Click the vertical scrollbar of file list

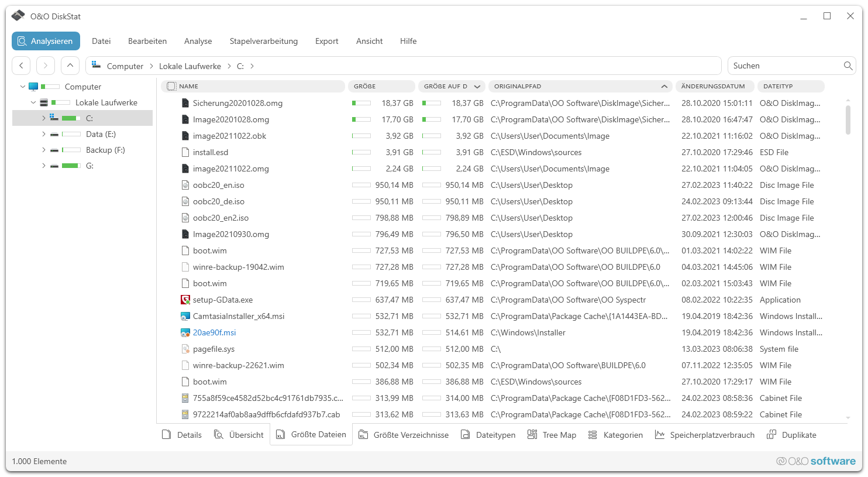click(848, 120)
